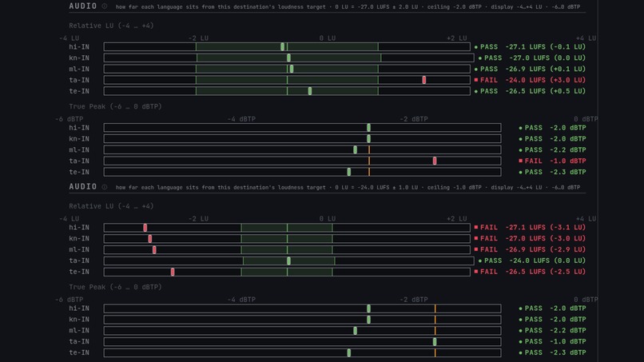Select 'FAIL -26.5 LUFS (-2.5 LU)' readout
The image size is (644, 362).
click(530, 272)
